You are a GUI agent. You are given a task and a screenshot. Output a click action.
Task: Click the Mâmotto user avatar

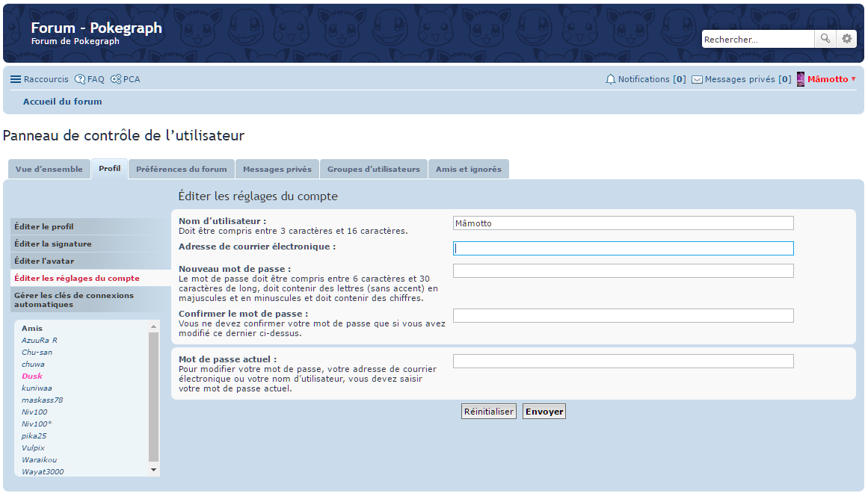[x=801, y=79]
